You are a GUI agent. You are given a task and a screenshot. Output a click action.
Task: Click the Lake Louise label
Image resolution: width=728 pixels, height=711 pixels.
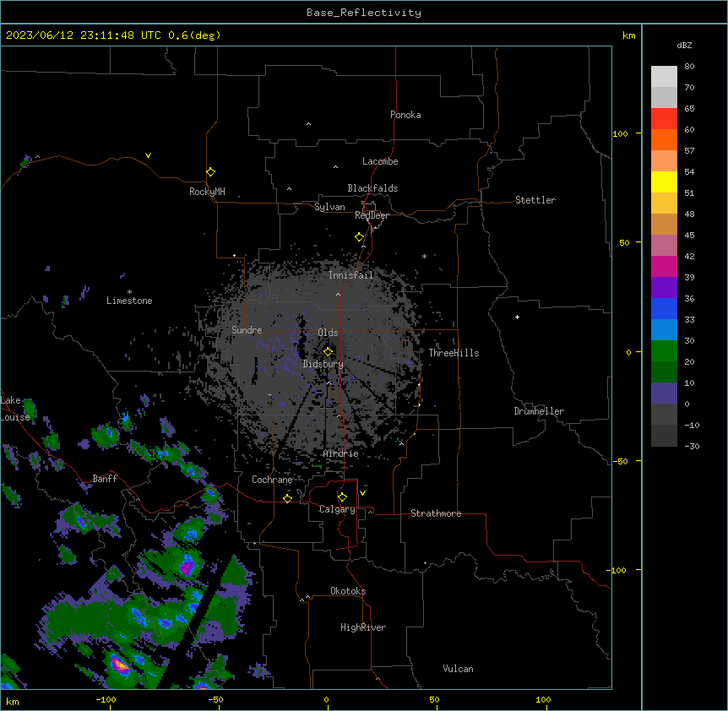pyautogui.click(x=15, y=409)
